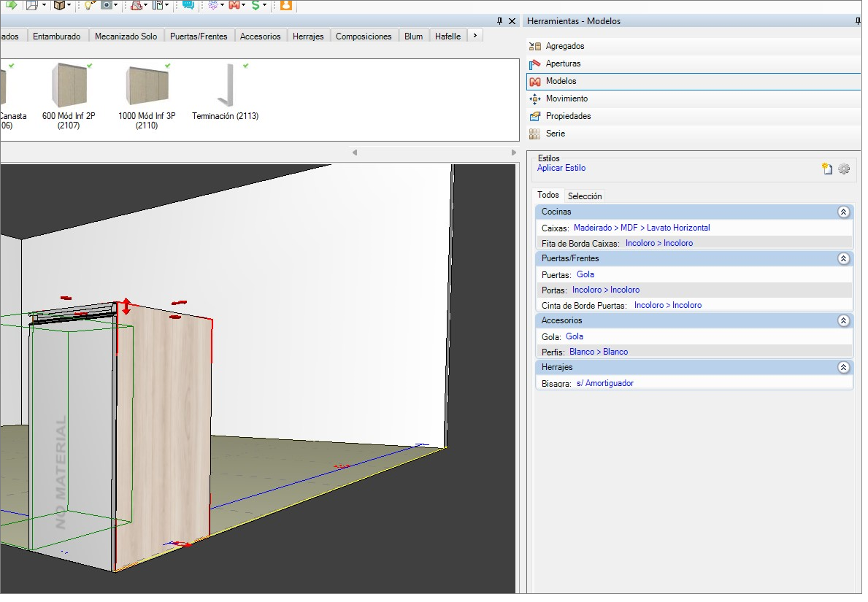Screen dimensions: 868x602
Task: Open dropdown arrow next to wireframe cube
Action: tap(44, 5)
